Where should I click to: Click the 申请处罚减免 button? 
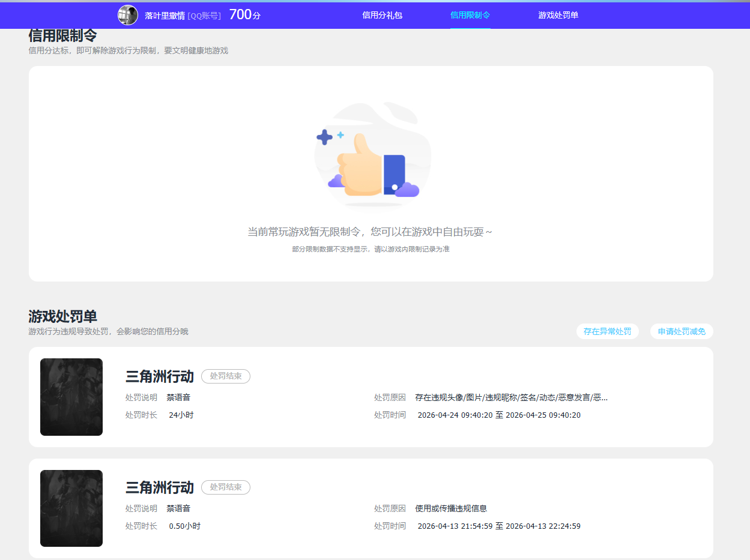tap(682, 331)
